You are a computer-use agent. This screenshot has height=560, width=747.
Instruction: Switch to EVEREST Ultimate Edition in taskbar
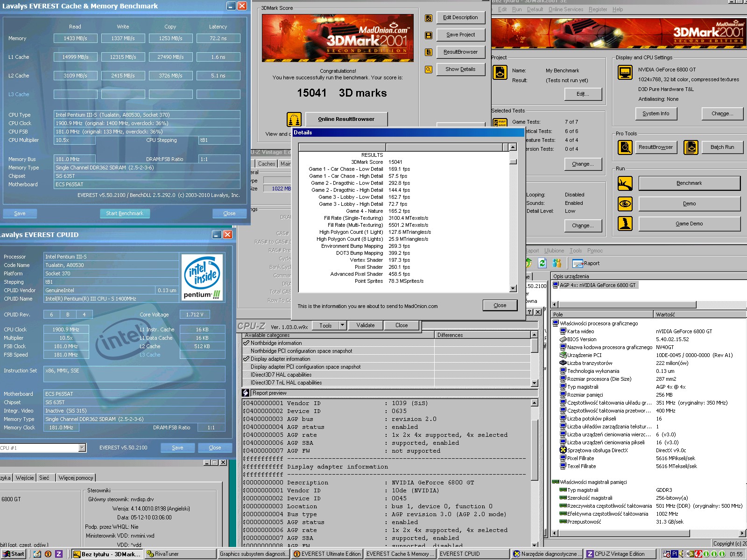(x=327, y=554)
